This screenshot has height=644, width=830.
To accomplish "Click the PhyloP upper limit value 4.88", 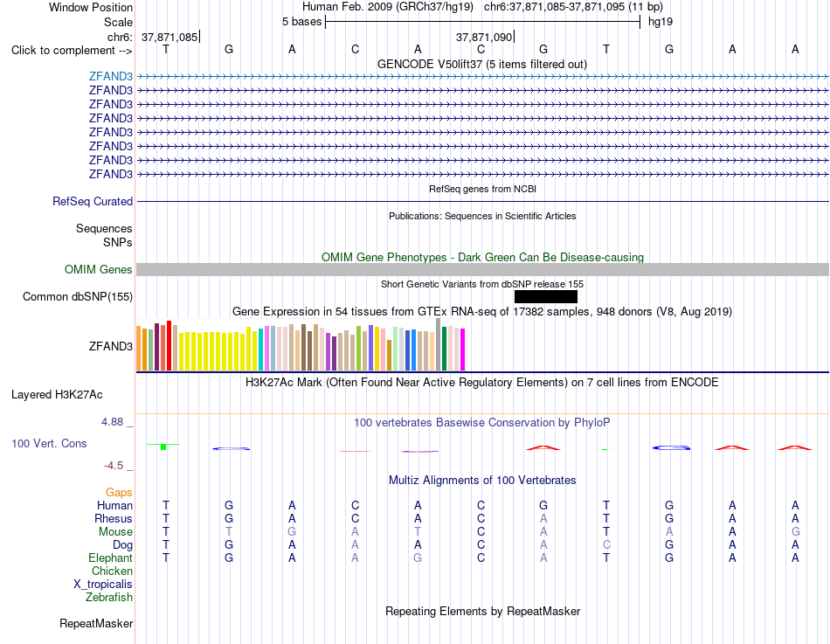I will [112, 422].
